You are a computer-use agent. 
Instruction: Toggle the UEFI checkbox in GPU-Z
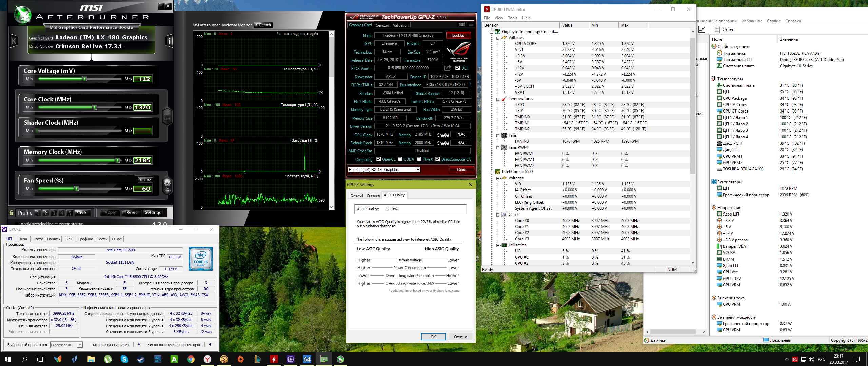click(458, 68)
